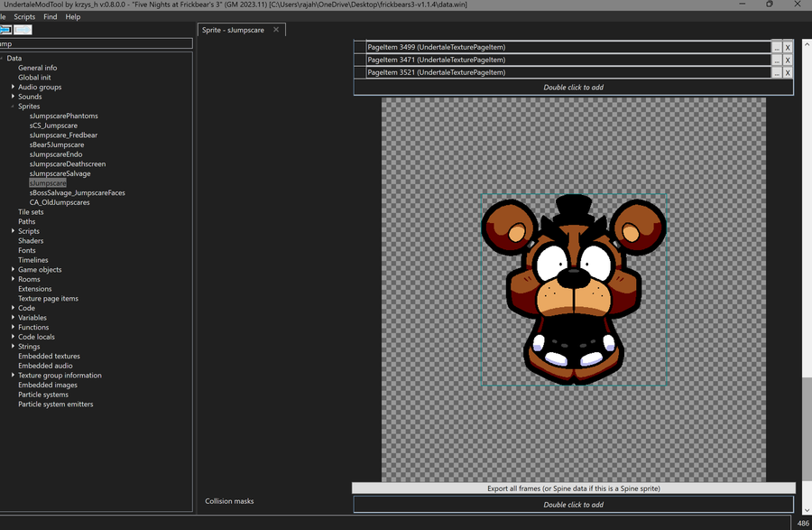Expand the Code locals node
812x530 pixels.
coord(13,336)
